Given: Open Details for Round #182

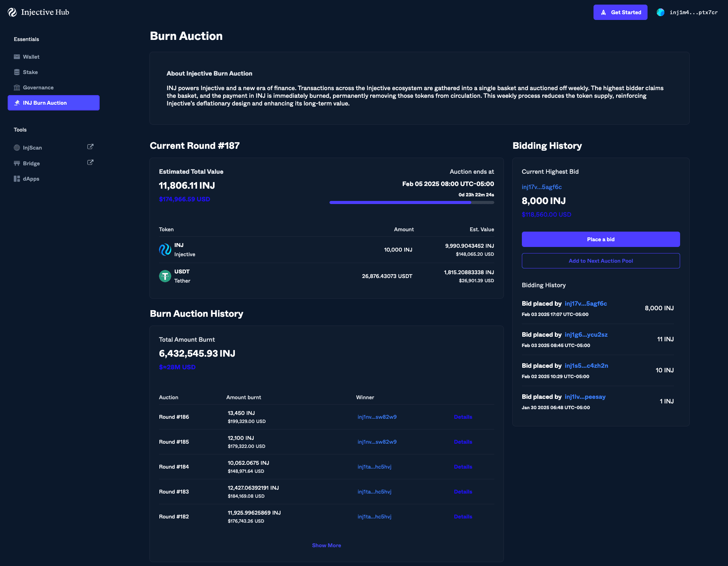Looking at the screenshot, I should coord(463,517).
